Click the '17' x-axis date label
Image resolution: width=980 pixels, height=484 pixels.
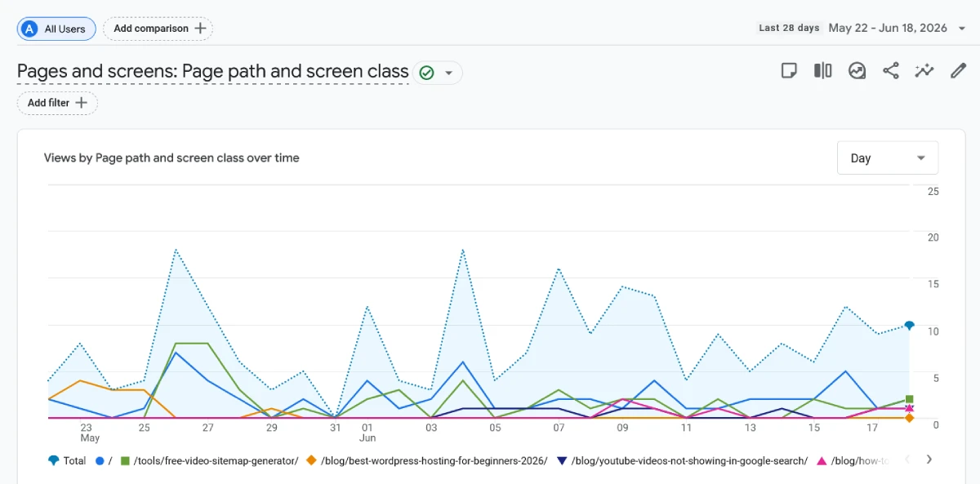click(x=872, y=428)
